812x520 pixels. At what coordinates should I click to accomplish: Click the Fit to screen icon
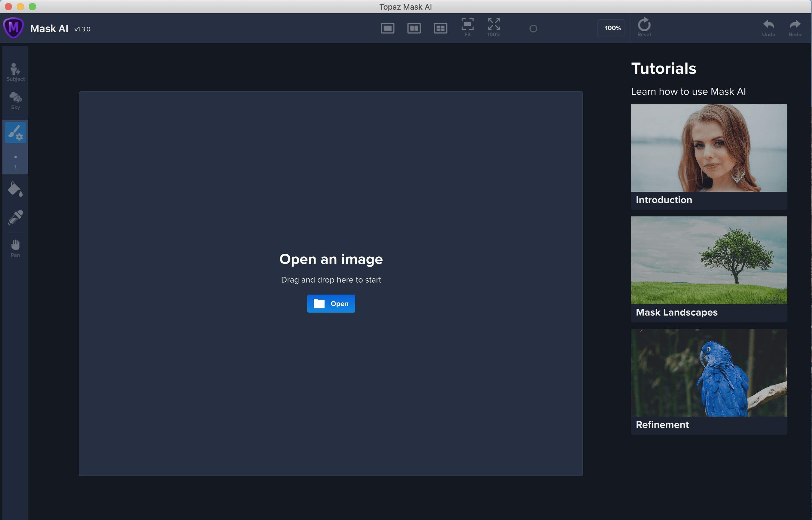click(467, 27)
